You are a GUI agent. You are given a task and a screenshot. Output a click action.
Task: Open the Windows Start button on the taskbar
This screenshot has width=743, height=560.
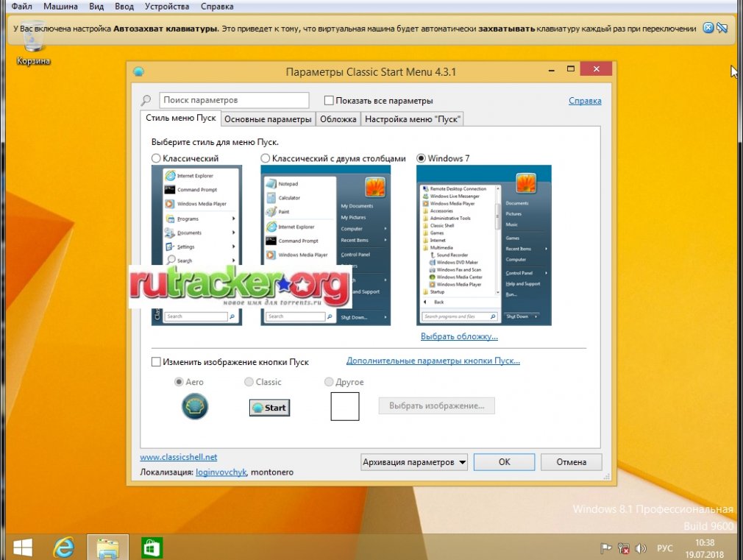[x=23, y=547]
